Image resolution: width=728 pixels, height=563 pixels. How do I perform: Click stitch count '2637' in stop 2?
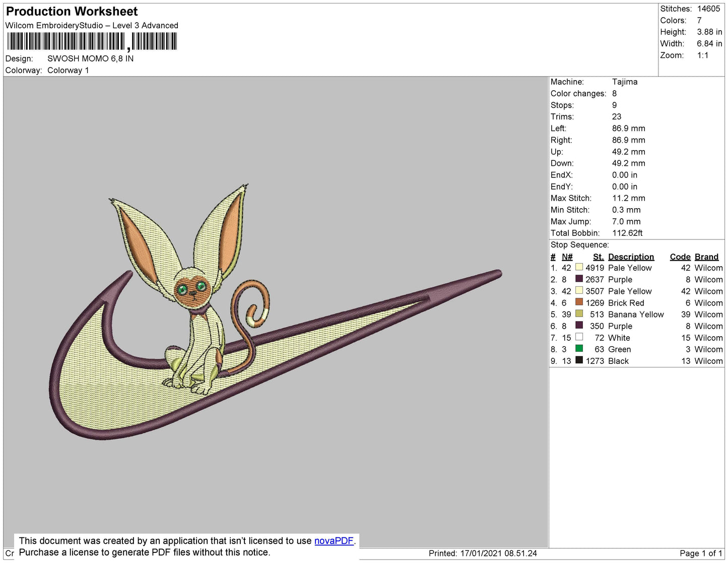coord(594,279)
